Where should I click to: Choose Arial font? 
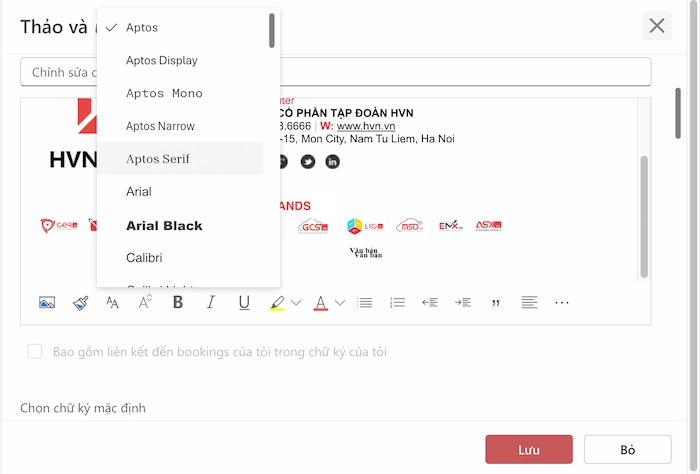[x=180, y=191]
